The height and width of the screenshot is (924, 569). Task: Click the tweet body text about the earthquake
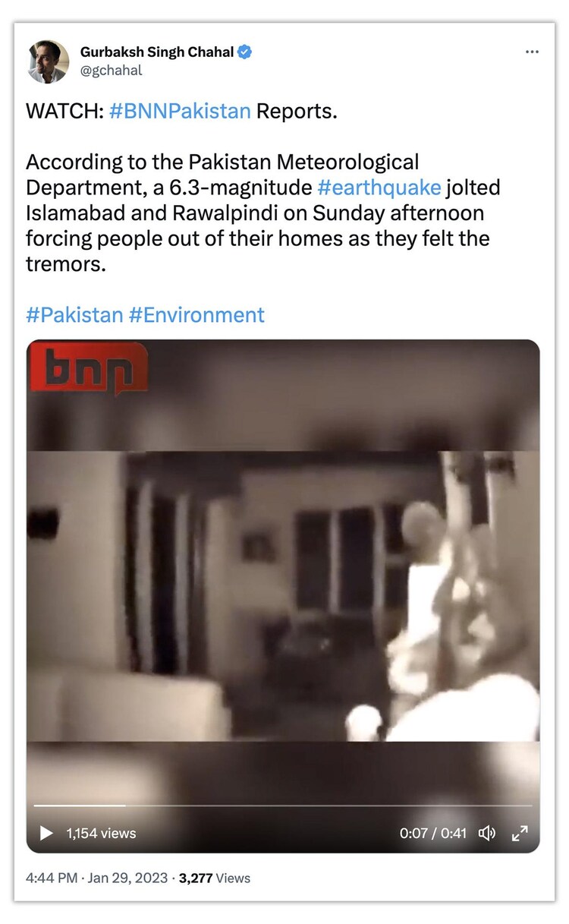click(263, 213)
